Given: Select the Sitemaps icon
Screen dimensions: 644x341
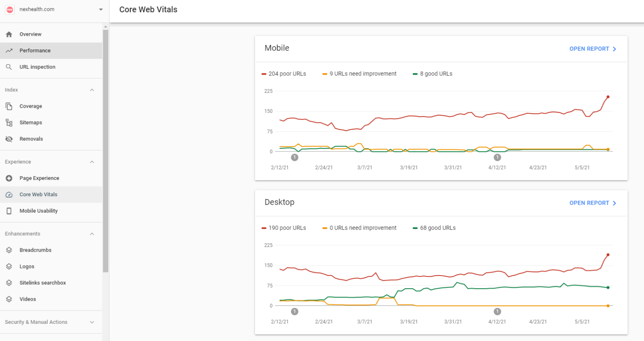Looking at the screenshot, I should point(9,122).
